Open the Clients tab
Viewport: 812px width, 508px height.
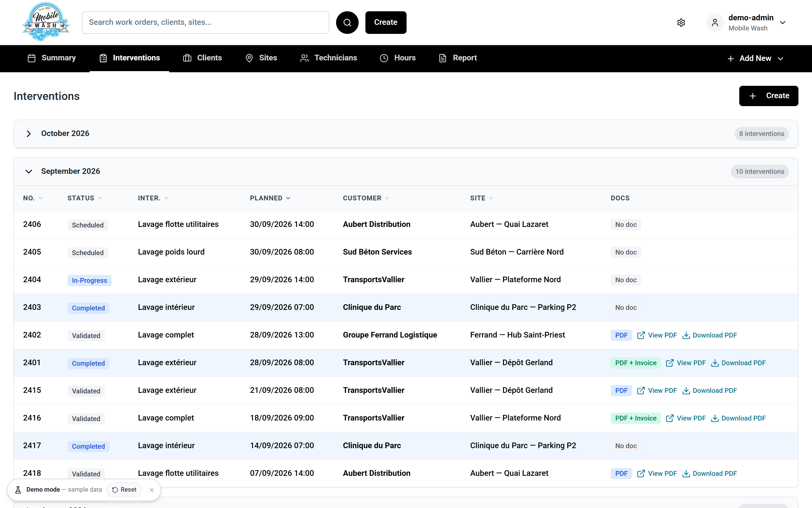coord(202,58)
